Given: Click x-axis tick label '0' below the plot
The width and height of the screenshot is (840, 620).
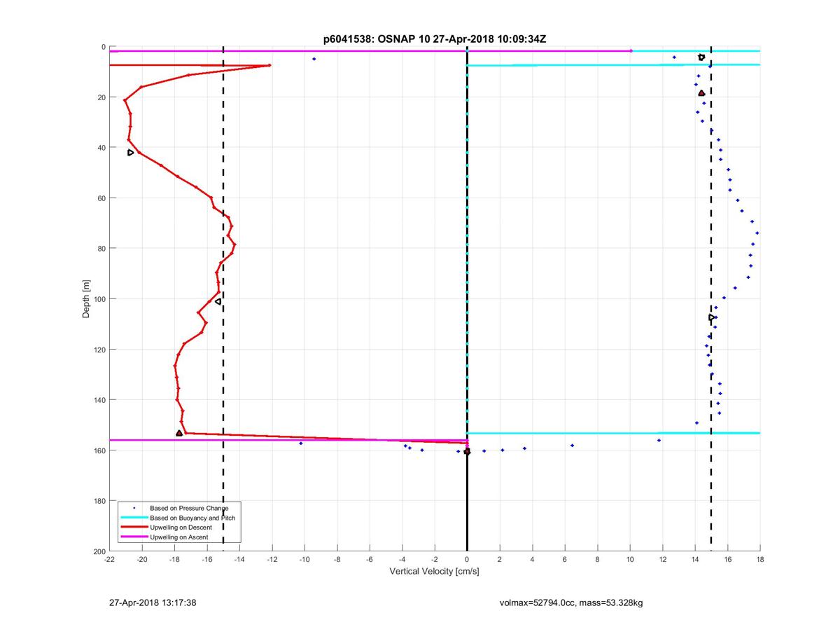Looking at the screenshot, I should [x=468, y=560].
